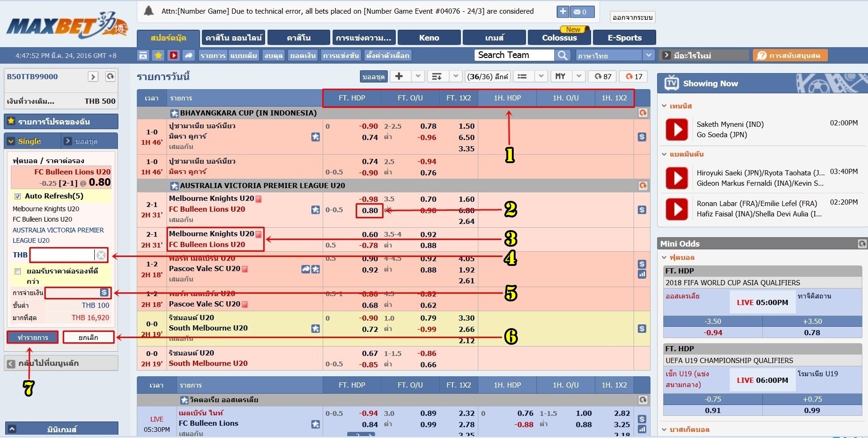Clear the THB stake input with the X icon
Viewport: 868px width, 438px height.
101,255
